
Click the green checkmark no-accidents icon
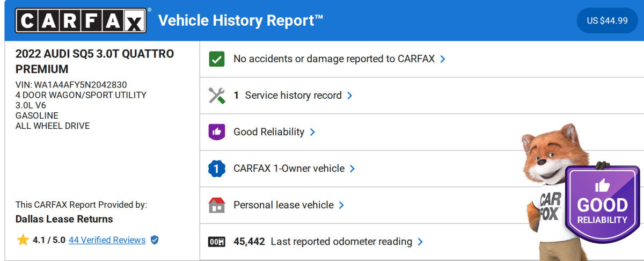point(216,59)
